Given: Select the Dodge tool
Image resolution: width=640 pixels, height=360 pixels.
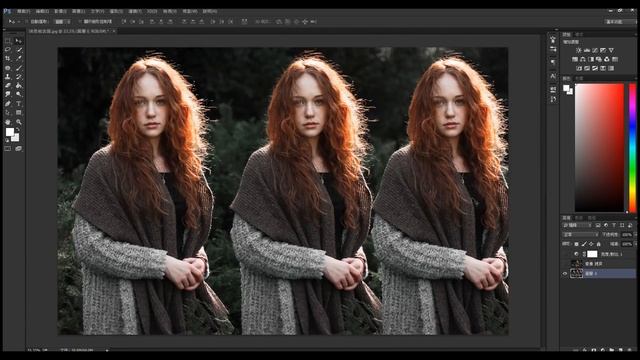Looking at the screenshot, I should [x=19, y=94].
